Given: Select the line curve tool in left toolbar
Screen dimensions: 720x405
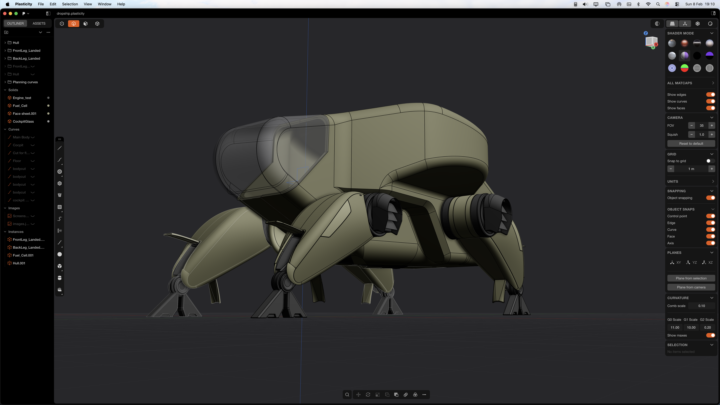Looking at the screenshot, I should click(x=60, y=148).
